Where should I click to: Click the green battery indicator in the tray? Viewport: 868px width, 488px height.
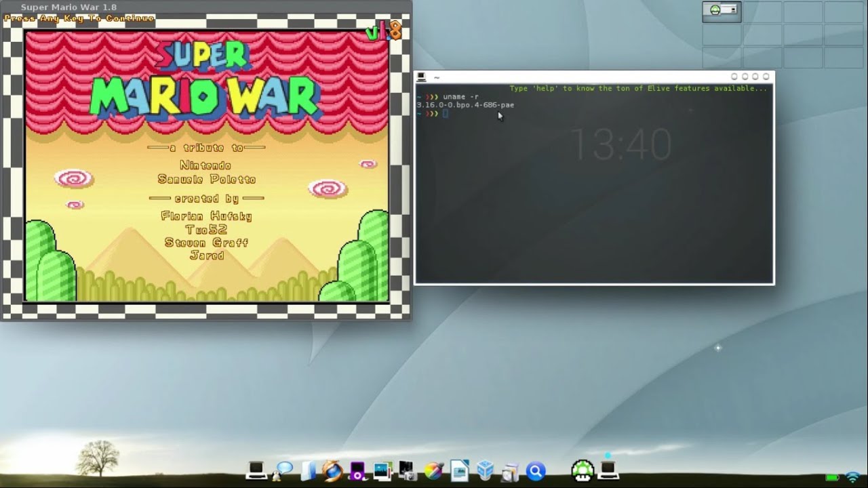point(831,478)
